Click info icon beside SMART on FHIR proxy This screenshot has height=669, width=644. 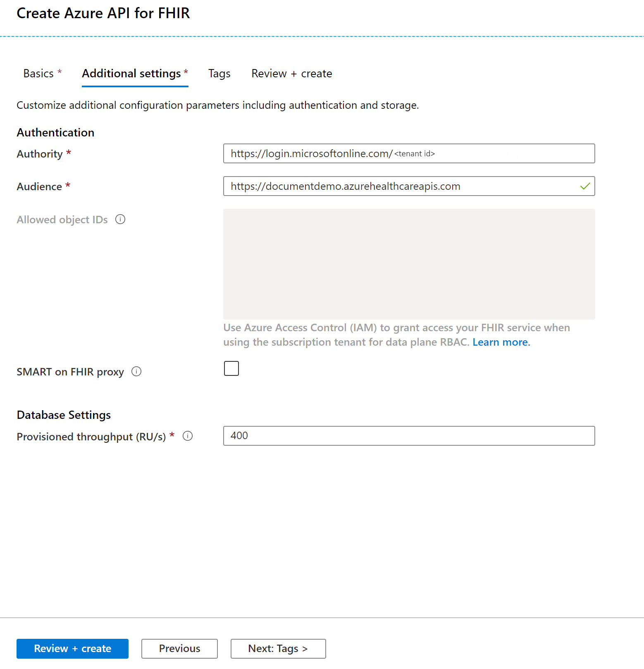(x=136, y=371)
